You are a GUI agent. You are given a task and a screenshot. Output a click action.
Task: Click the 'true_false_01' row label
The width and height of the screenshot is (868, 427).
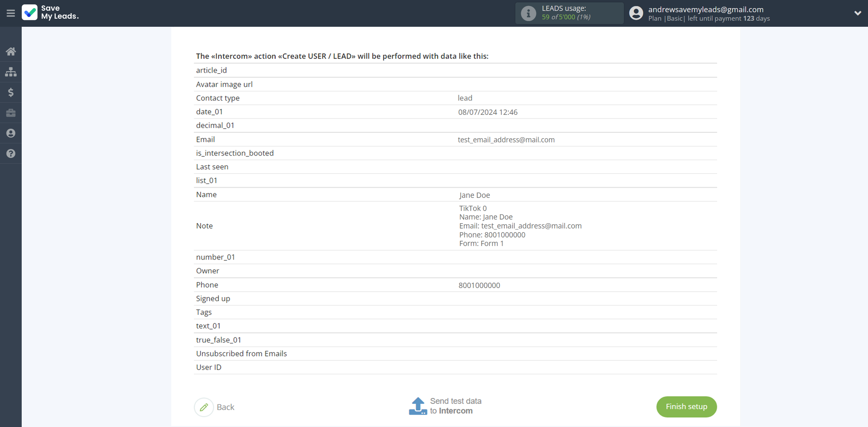point(218,340)
